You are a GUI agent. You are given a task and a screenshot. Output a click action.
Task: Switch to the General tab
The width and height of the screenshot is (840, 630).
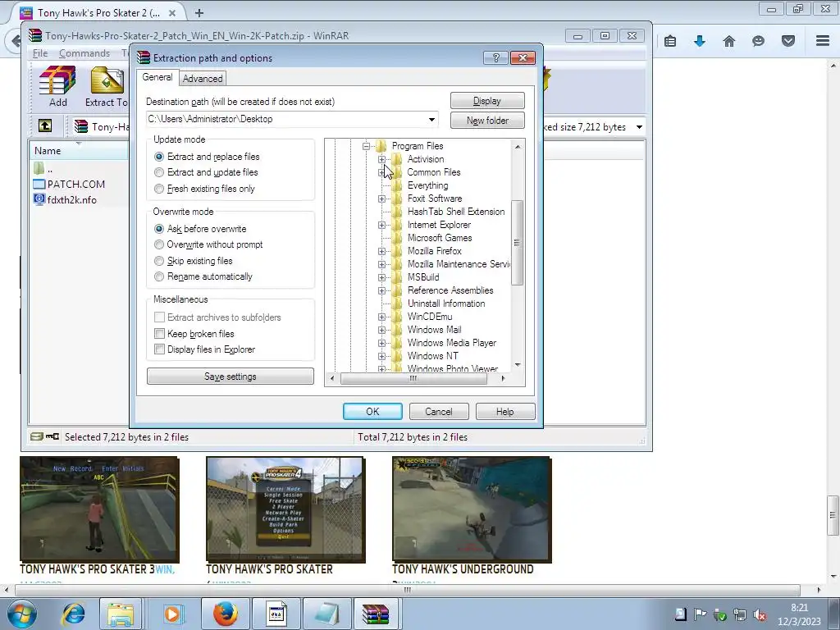pyautogui.click(x=157, y=77)
